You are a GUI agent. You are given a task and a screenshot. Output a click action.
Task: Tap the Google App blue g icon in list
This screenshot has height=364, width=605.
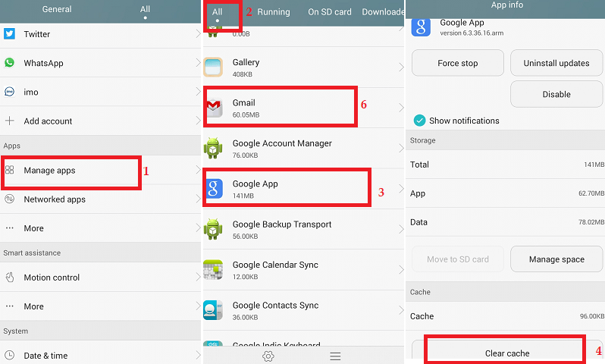pyautogui.click(x=213, y=189)
